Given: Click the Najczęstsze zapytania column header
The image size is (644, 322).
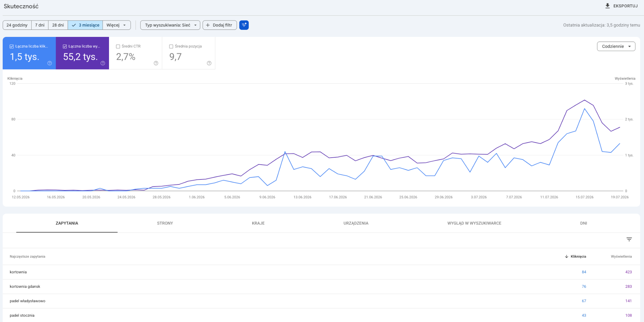Looking at the screenshot, I should point(28,257).
